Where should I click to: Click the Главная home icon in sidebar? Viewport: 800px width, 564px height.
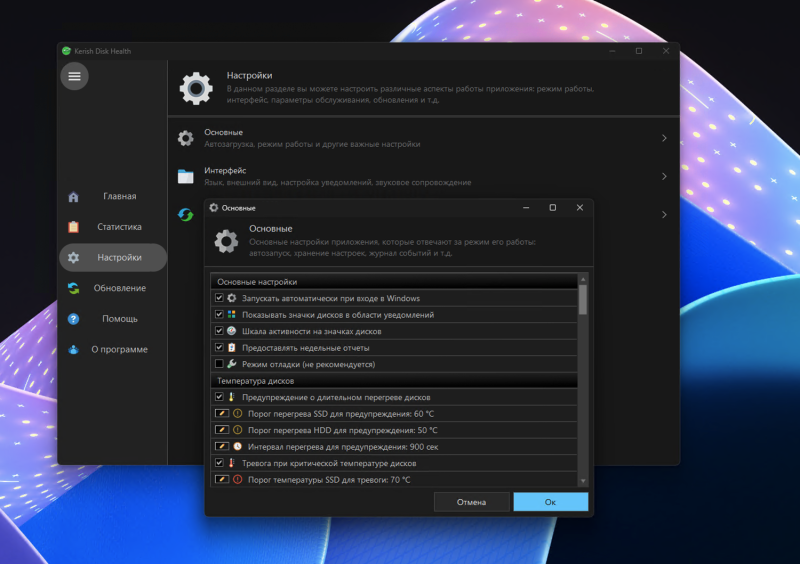point(73,197)
